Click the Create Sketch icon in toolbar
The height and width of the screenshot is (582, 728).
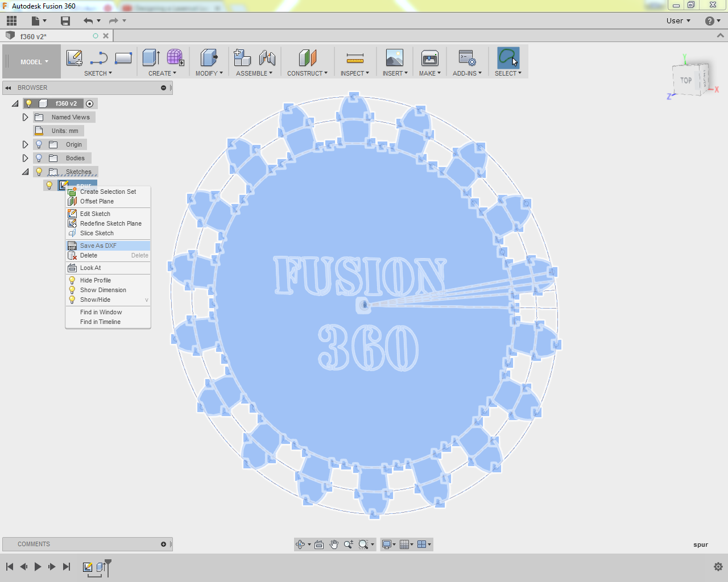coord(75,58)
